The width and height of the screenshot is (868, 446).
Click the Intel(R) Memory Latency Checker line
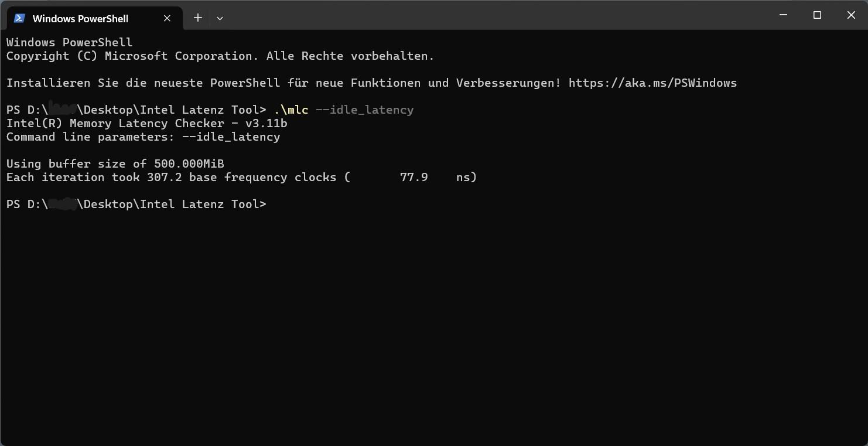click(x=146, y=124)
